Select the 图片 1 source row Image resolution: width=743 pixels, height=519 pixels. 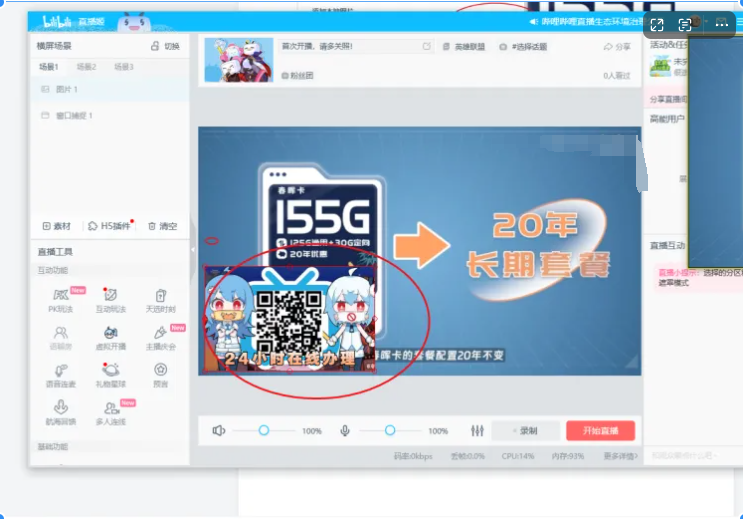[x=110, y=89]
